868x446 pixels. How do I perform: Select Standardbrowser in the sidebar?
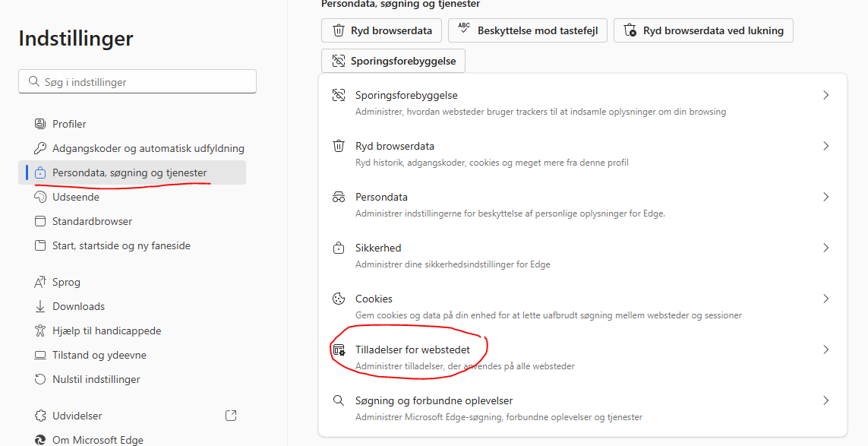click(x=92, y=221)
